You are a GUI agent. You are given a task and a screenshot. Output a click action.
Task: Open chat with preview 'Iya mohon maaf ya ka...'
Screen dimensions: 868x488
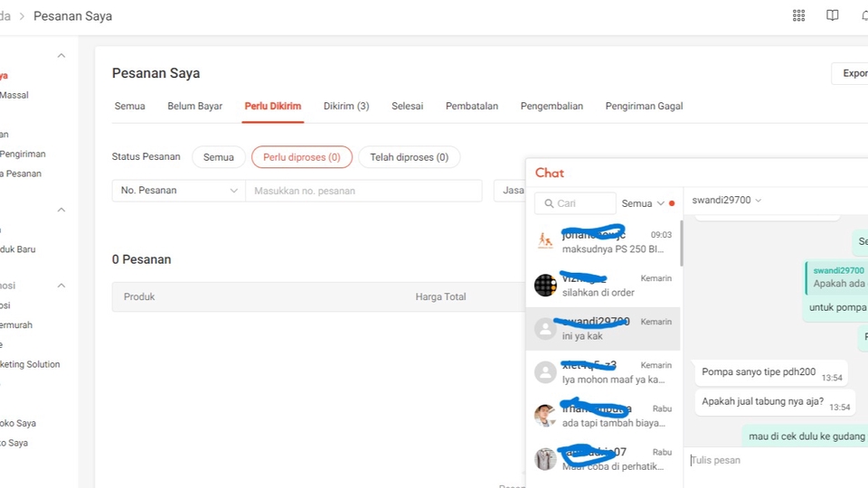coord(603,372)
